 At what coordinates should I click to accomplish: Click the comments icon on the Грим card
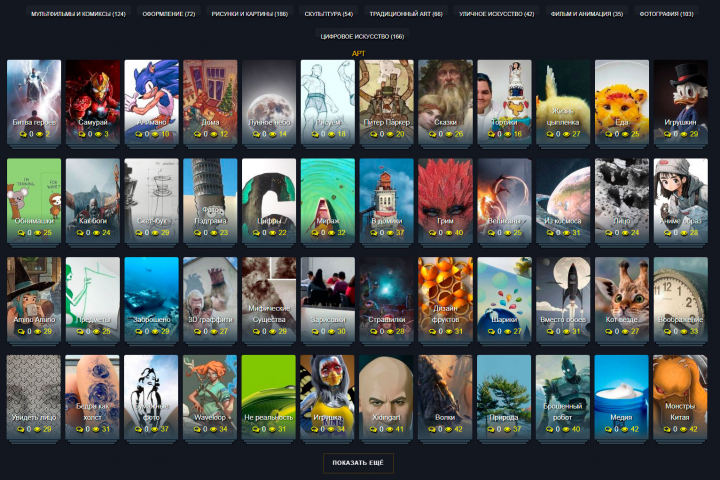tap(433, 233)
